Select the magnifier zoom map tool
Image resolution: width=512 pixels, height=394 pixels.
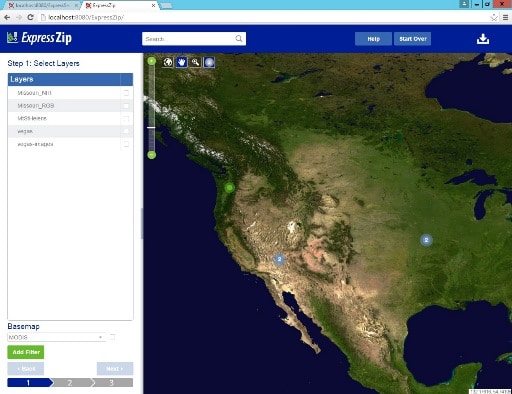pyautogui.click(x=195, y=62)
